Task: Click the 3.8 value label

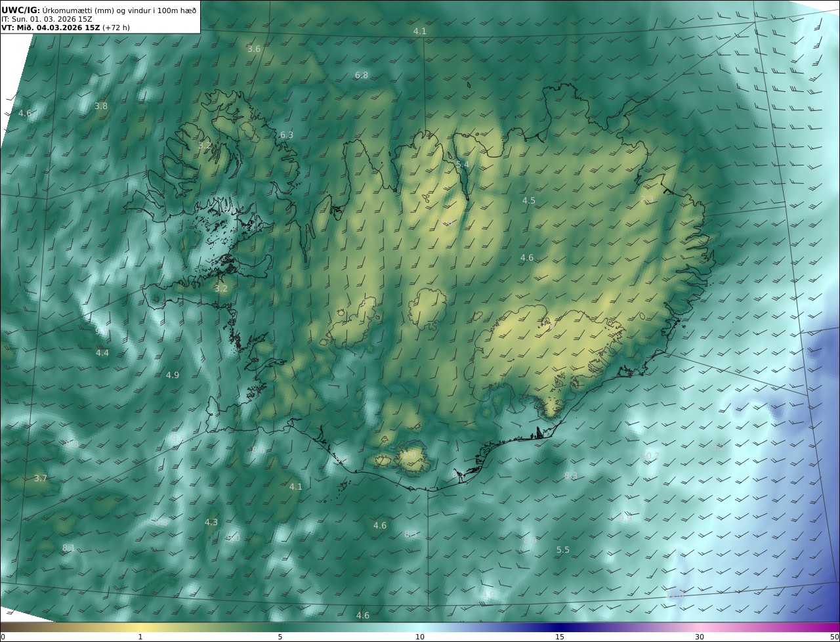Action: pyautogui.click(x=101, y=106)
